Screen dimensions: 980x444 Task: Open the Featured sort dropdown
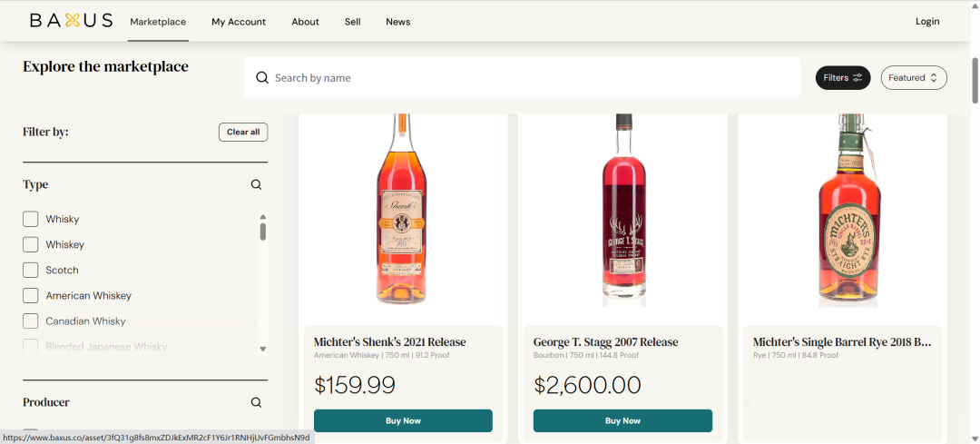click(914, 78)
